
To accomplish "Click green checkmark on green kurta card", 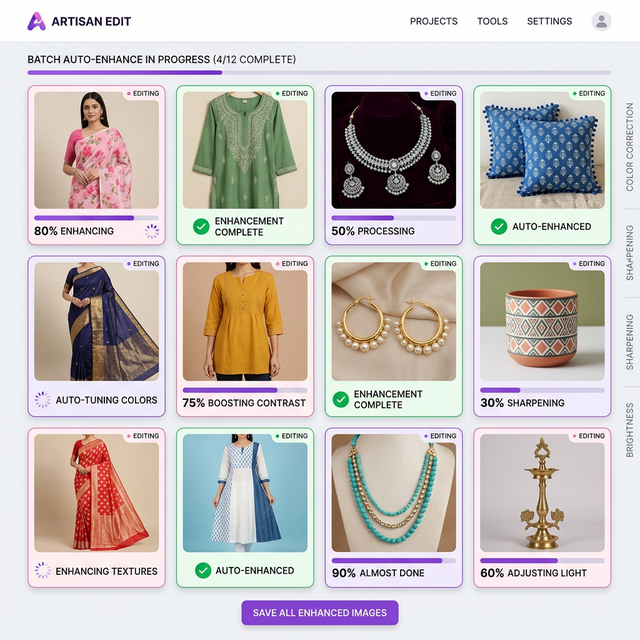I will click(x=201, y=226).
